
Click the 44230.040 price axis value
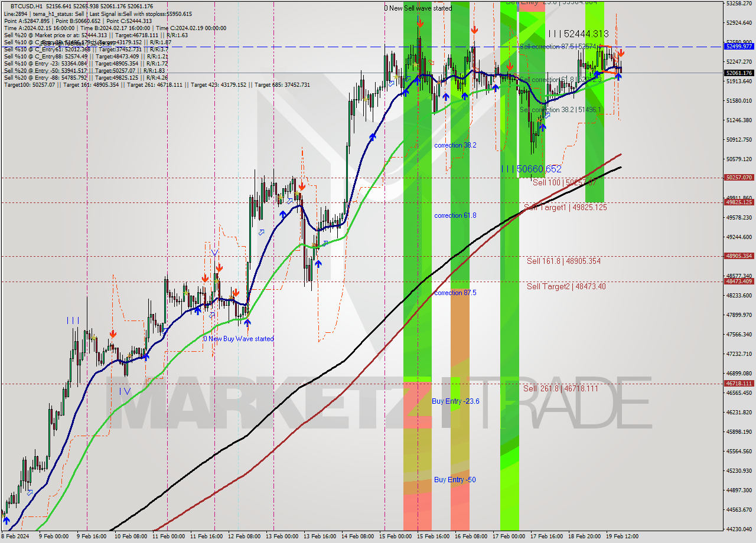739,529
